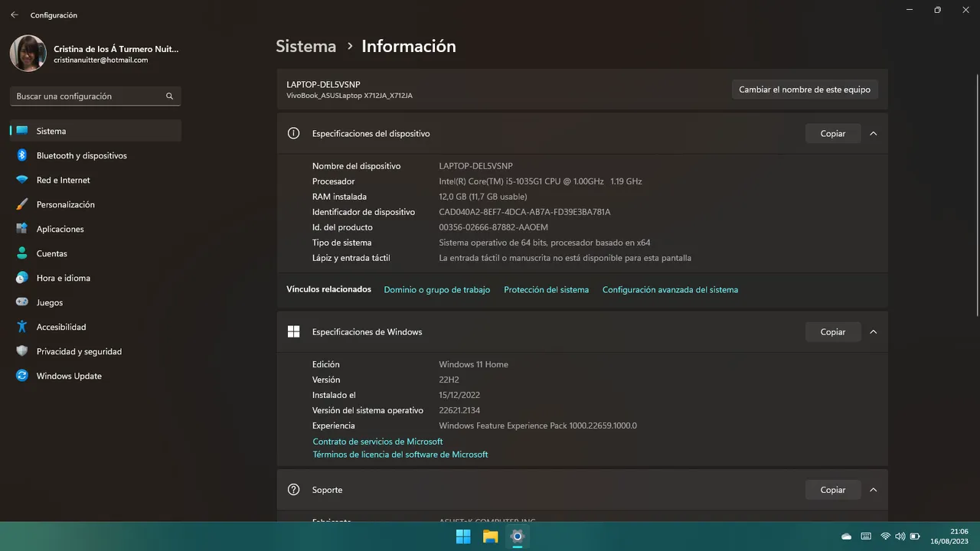
Task: Copy Especificaciones del dispositivo
Action: click(833, 133)
